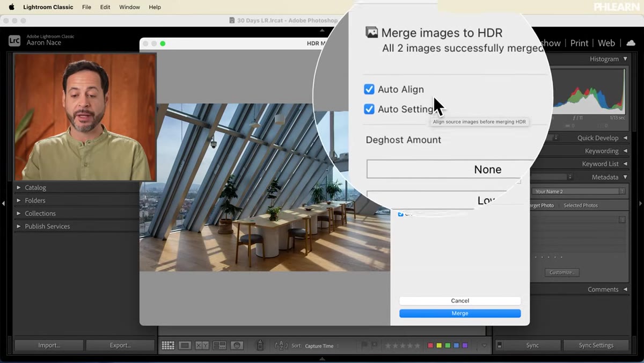
Task: Open the Edit menu
Action: (105, 7)
